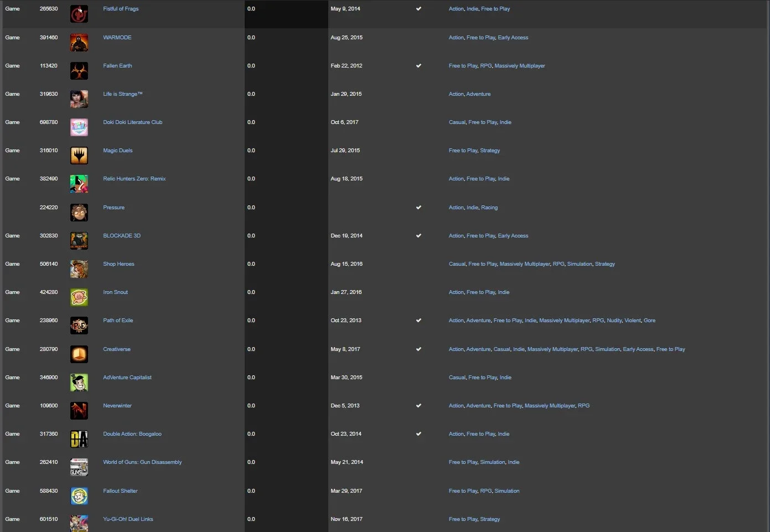Open the WARMODE game link
Screen dimensions: 770x532
coord(117,38)
